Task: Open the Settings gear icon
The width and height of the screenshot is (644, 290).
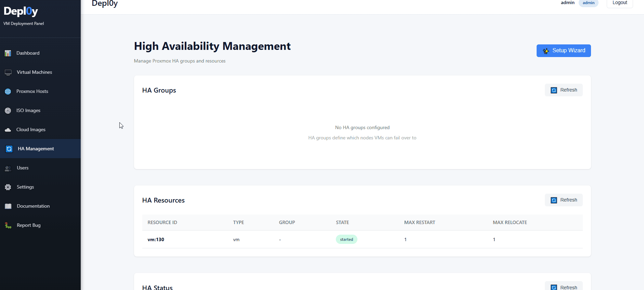Action: 8,187
